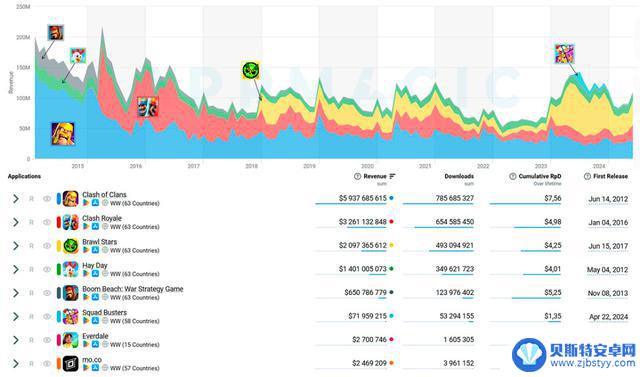640x377 pixels.
Task: Click the Brawl Stars icon on the chart
Action: pyautogui.click(x=251, y=70)
